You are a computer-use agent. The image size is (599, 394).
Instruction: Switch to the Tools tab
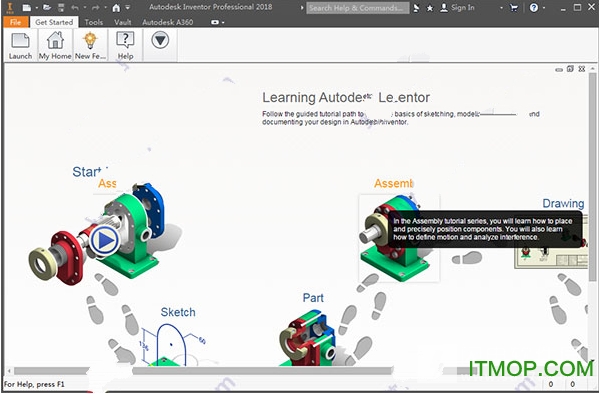tap(94, 22)
